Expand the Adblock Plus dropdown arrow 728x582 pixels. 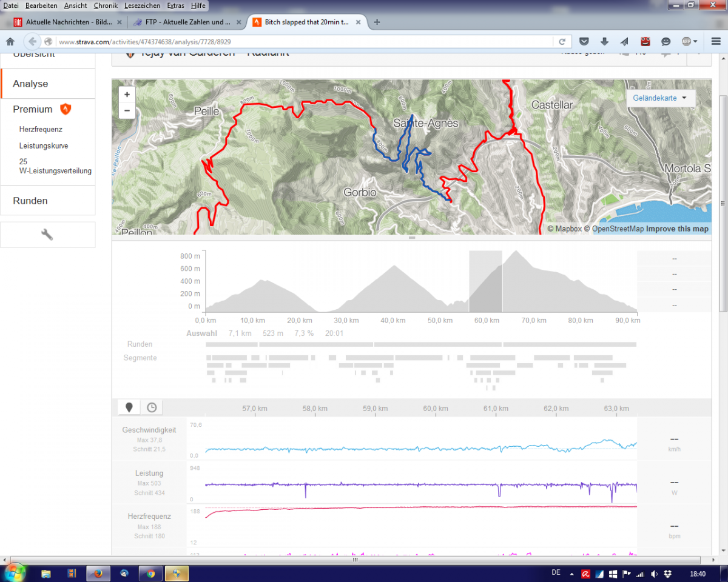point(695,42)
